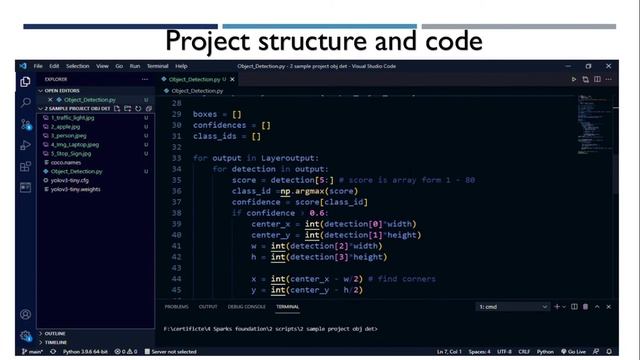The height and width of the screenshot is (360, 640).
Task: Click Python 3.9.6 64-bit interpreter selector
Action: [x=85, y=351]
